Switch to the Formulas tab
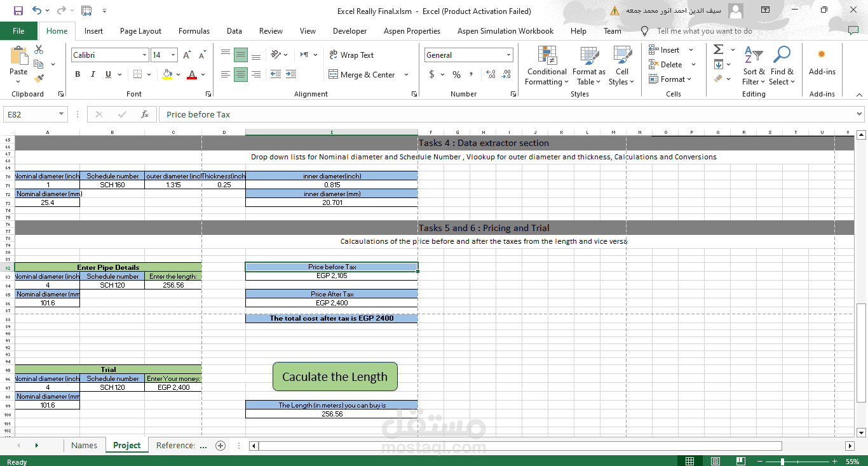 click(194, 30)
